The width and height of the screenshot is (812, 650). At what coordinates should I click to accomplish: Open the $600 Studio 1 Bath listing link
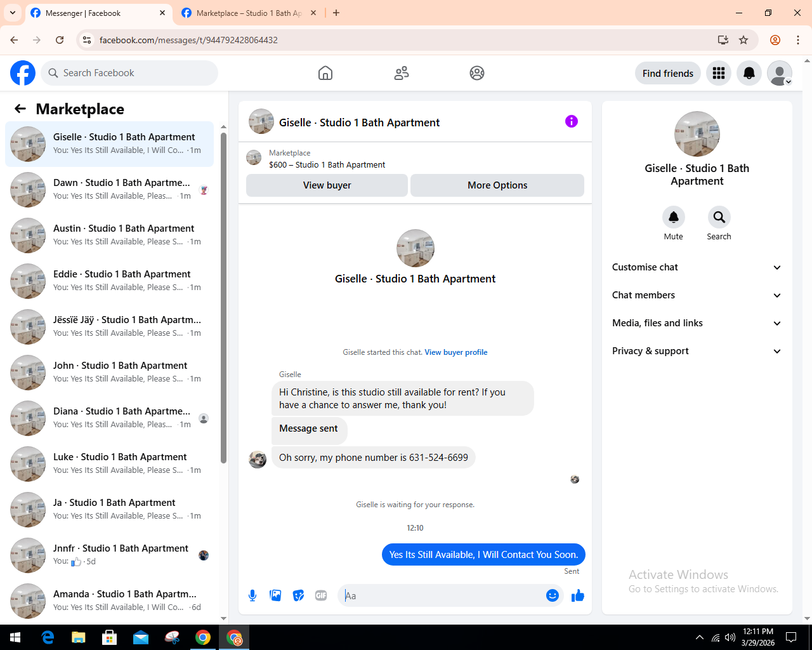[x=327, y=164]
